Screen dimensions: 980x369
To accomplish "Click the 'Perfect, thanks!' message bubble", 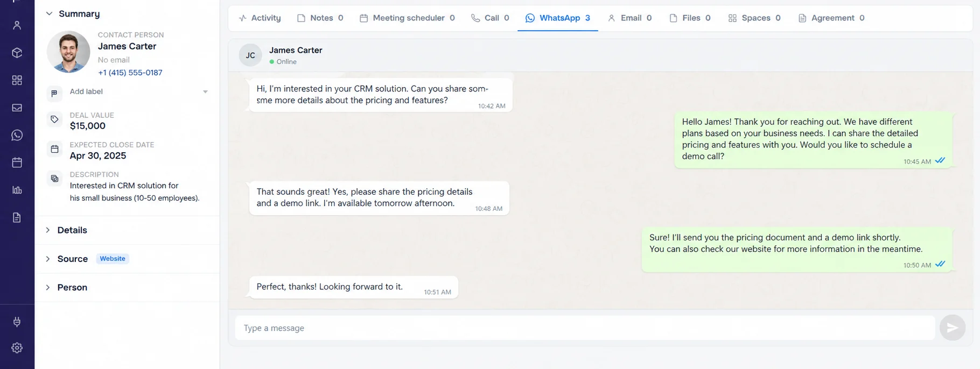I will click(353, 287).
